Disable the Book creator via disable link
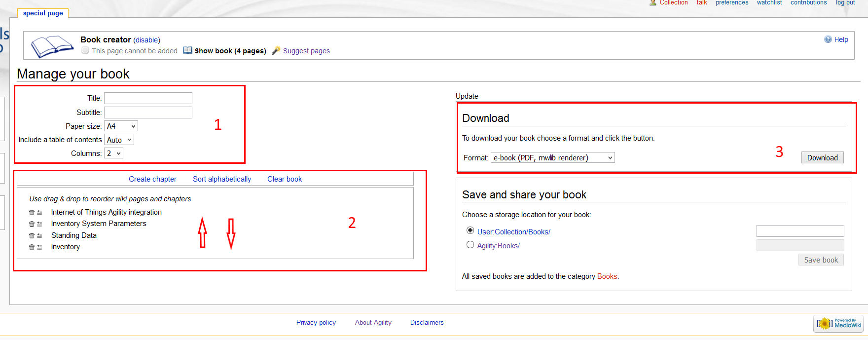This screenshot has height=340, width=868. 147,40
